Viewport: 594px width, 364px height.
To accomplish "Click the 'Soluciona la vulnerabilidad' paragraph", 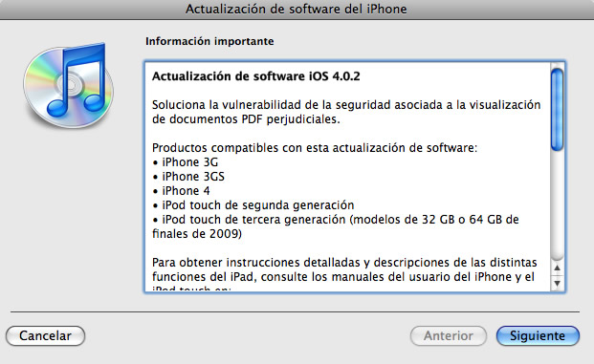I will [x=346, y=112].
